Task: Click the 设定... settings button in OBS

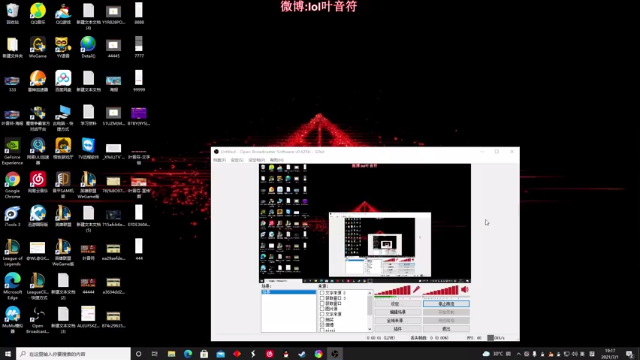Action: point(398,304)
